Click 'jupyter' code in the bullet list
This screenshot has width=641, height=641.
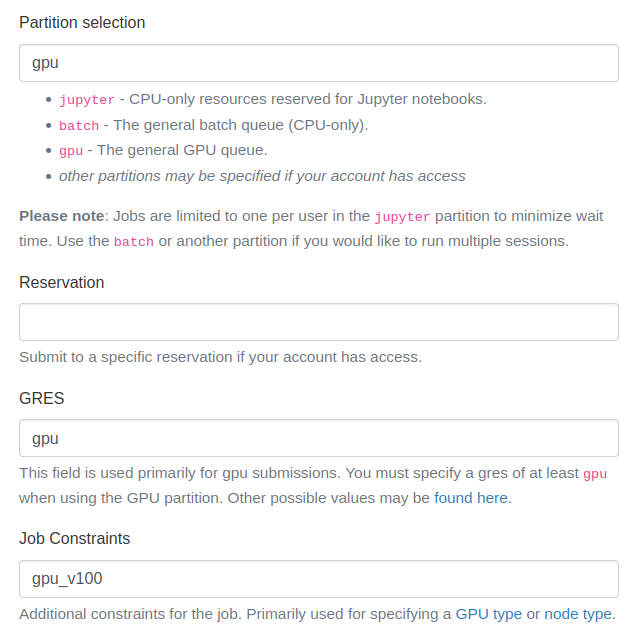[87, 100]
